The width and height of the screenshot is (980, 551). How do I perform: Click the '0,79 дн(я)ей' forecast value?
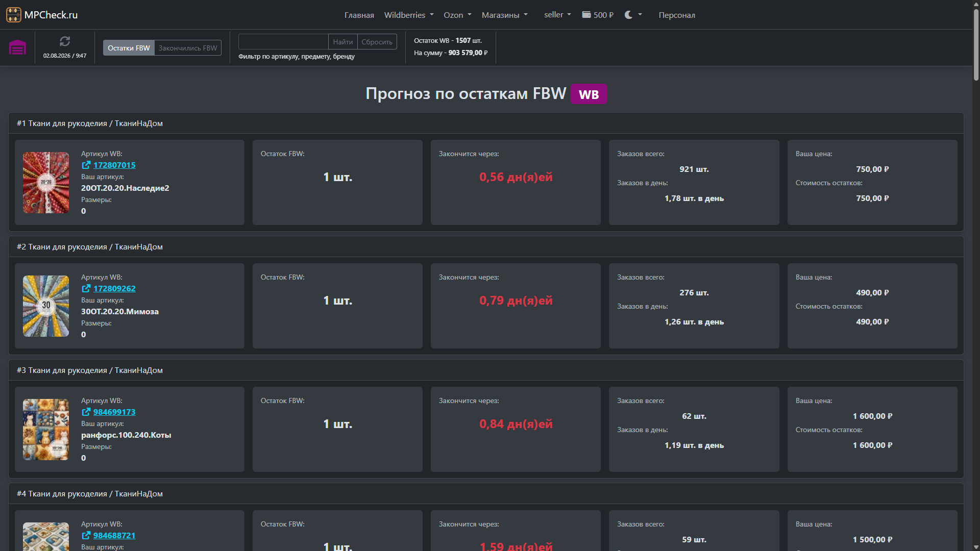pos(516,300)
